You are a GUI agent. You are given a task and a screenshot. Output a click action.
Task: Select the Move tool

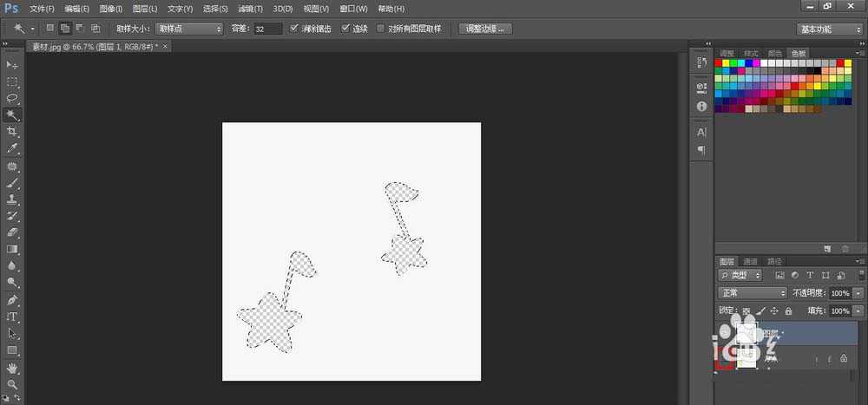(12, 65)
